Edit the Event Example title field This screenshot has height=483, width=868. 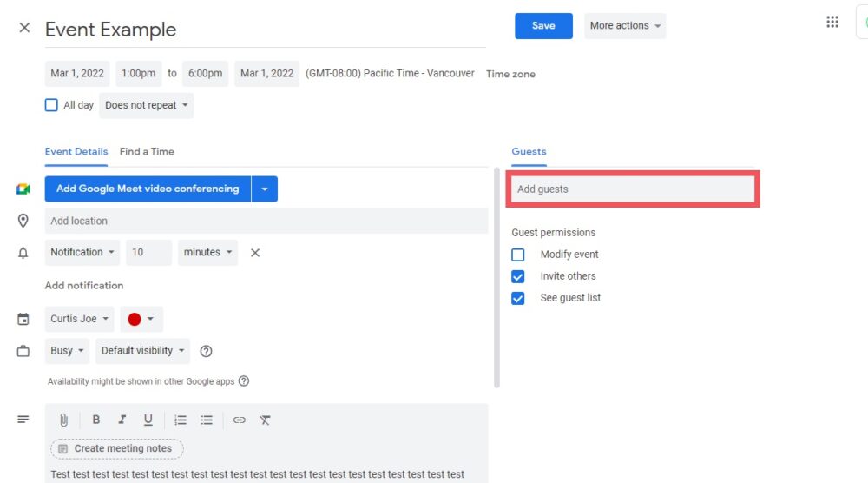(x=265, y=30)
